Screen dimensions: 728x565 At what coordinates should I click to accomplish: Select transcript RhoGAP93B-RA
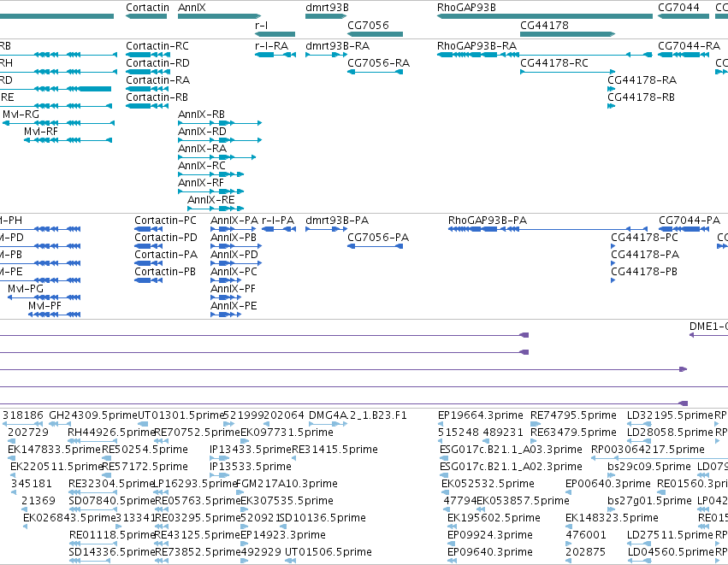[476, 46]
